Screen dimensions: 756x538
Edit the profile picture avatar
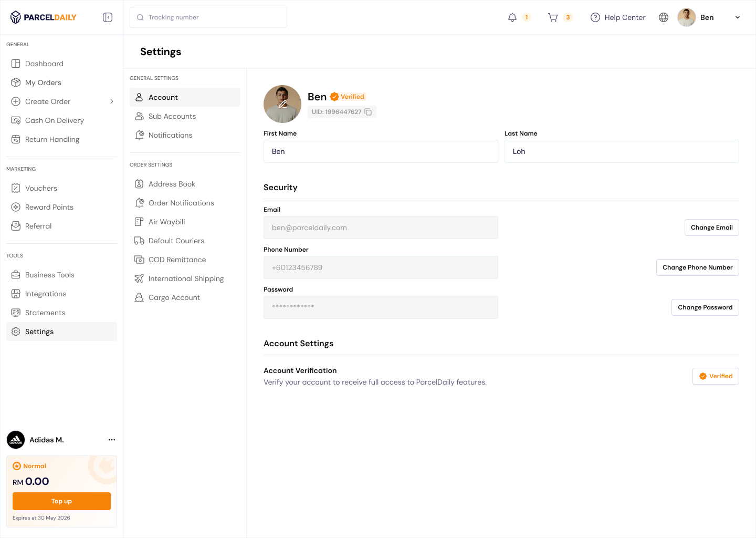coord(282,104)
